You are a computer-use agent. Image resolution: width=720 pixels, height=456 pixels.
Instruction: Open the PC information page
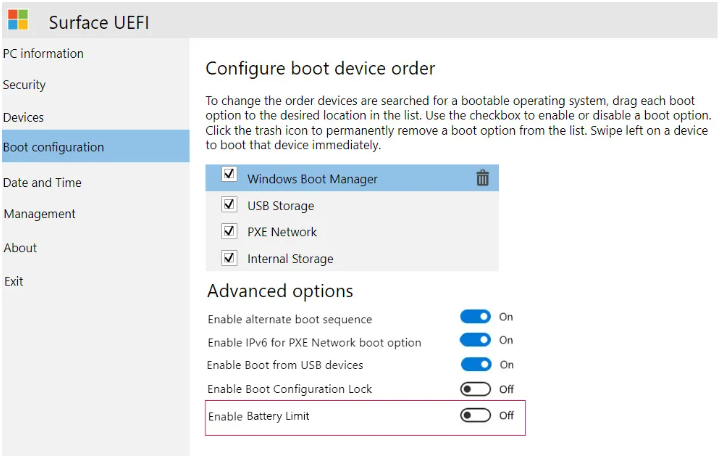point(43,54)
